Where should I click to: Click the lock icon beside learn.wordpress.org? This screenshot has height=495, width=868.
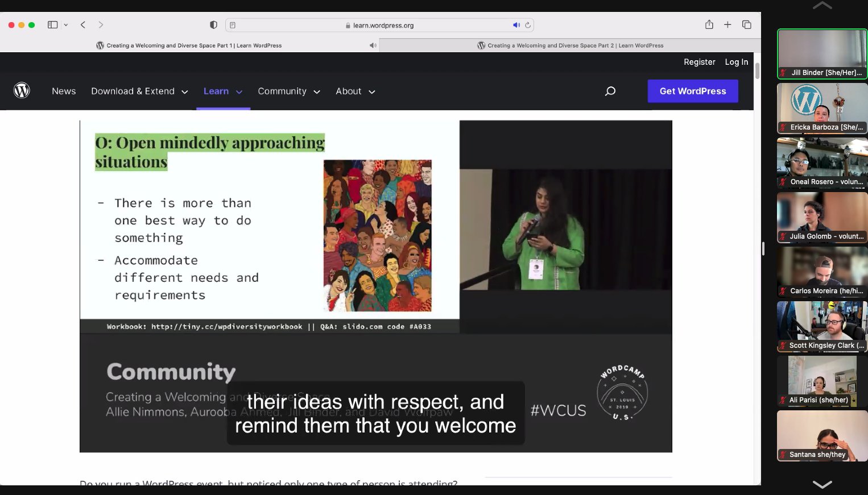348,26
